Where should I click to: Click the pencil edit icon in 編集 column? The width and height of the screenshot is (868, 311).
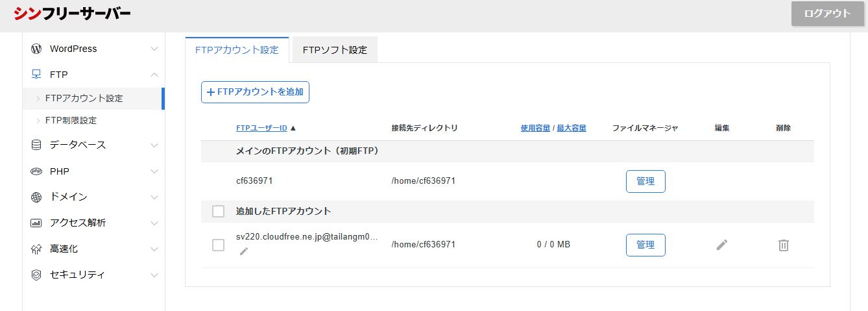722,245
